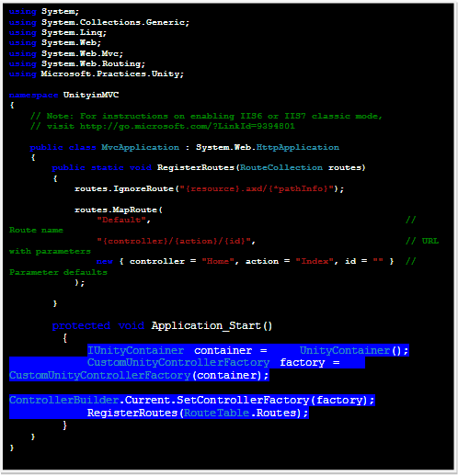The width and height of the screenshot is (458, 476).
Task: Click 'RouteTable' in RegisterRoutes call
Action: [x=216, y=414]
